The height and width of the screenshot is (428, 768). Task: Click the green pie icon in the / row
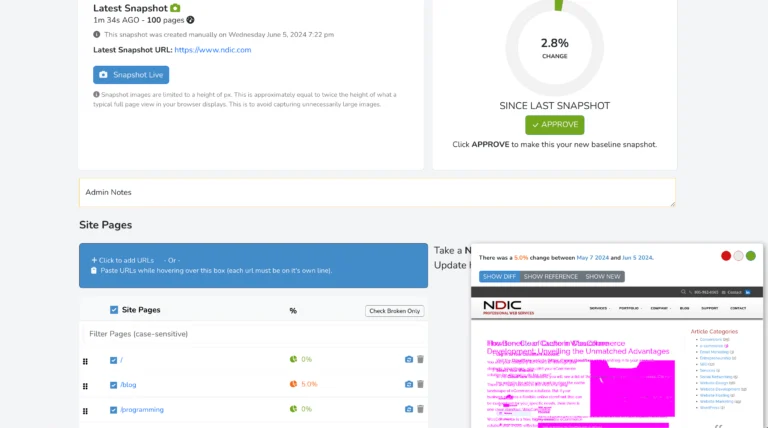point(293,359)
